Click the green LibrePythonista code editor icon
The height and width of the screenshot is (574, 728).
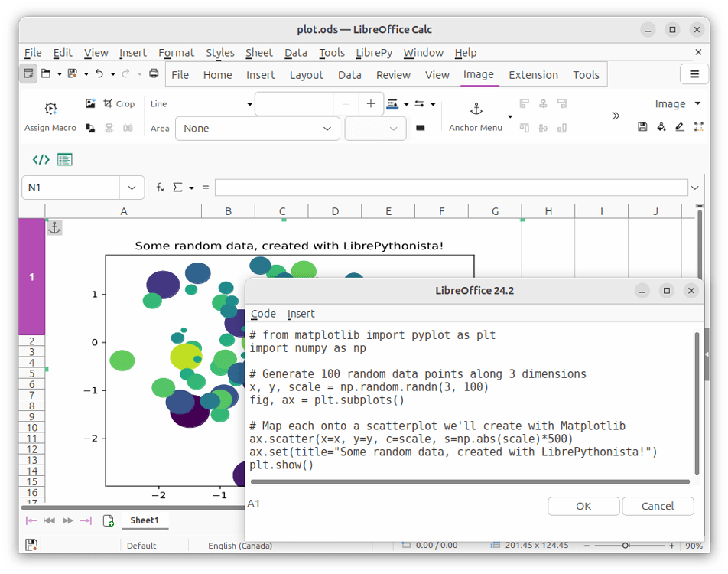point(40,159)
